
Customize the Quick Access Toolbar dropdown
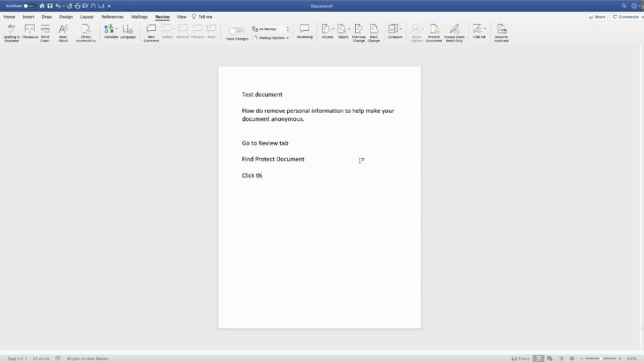tap(109, 6)
